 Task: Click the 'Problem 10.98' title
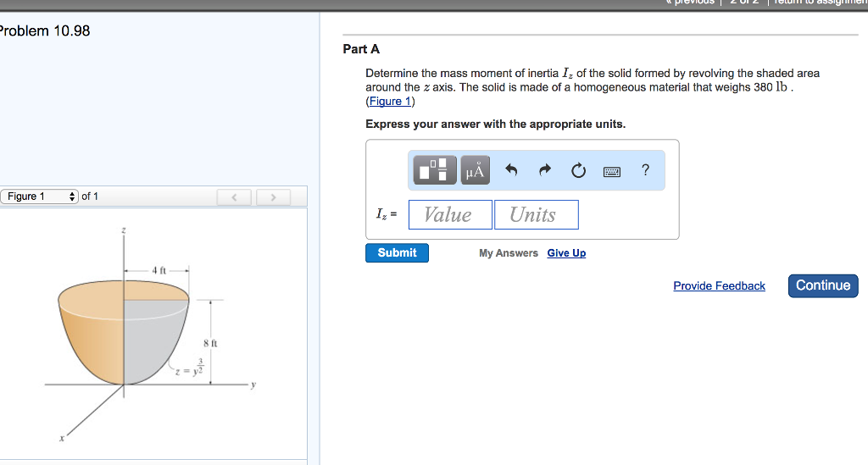[44, 31]
